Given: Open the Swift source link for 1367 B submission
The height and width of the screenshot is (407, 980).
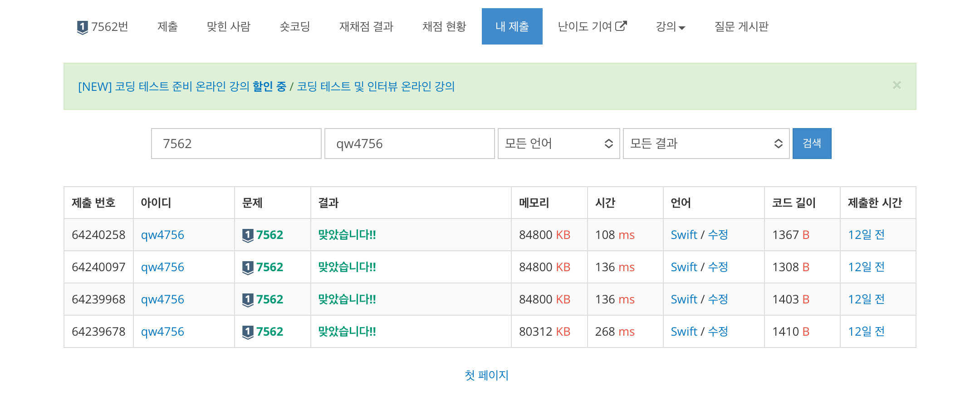Looking at the screenshot, I should click(x=684, y=235).
